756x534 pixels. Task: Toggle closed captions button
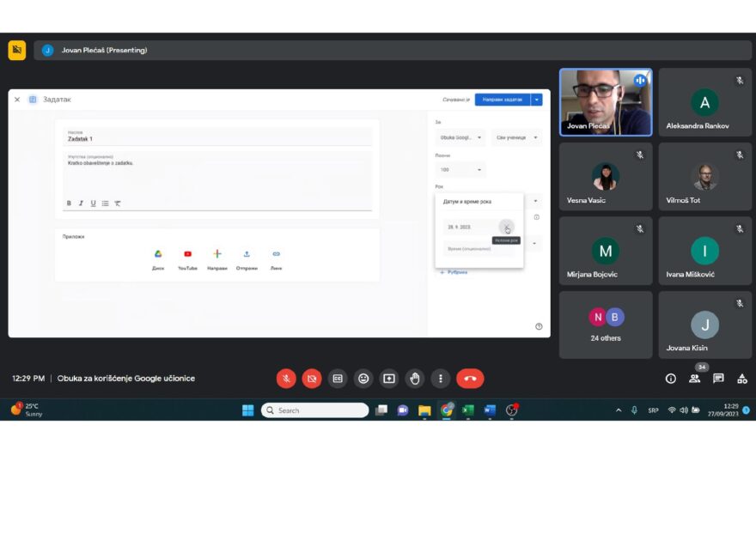click(x=338, y=379)
